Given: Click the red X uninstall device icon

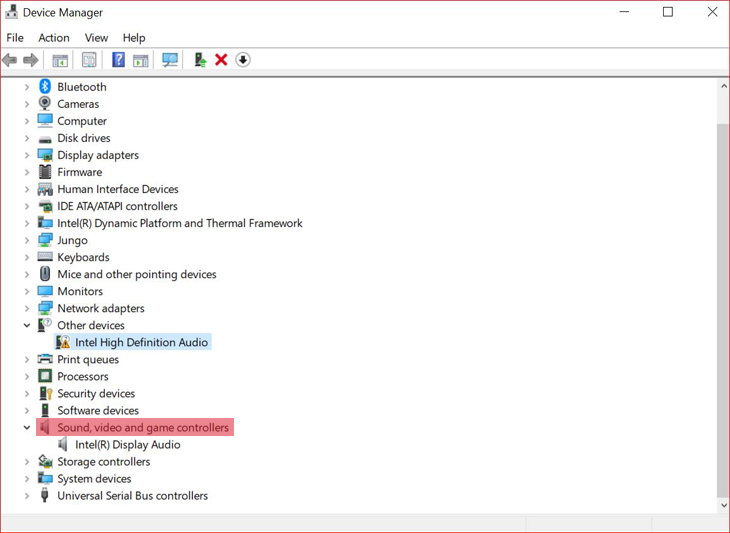Looking at the screenshot, I should tap(221, 60).
